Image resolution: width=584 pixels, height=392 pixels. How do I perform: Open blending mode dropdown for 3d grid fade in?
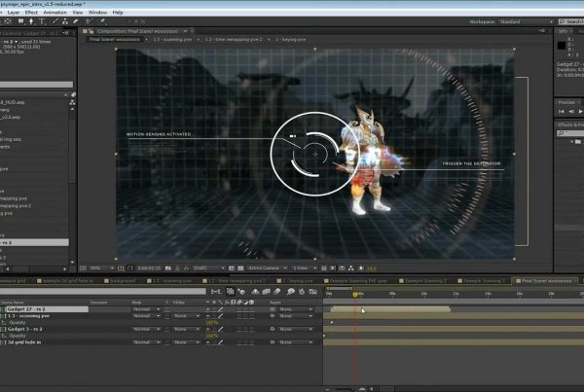click(x=146, y=342)
